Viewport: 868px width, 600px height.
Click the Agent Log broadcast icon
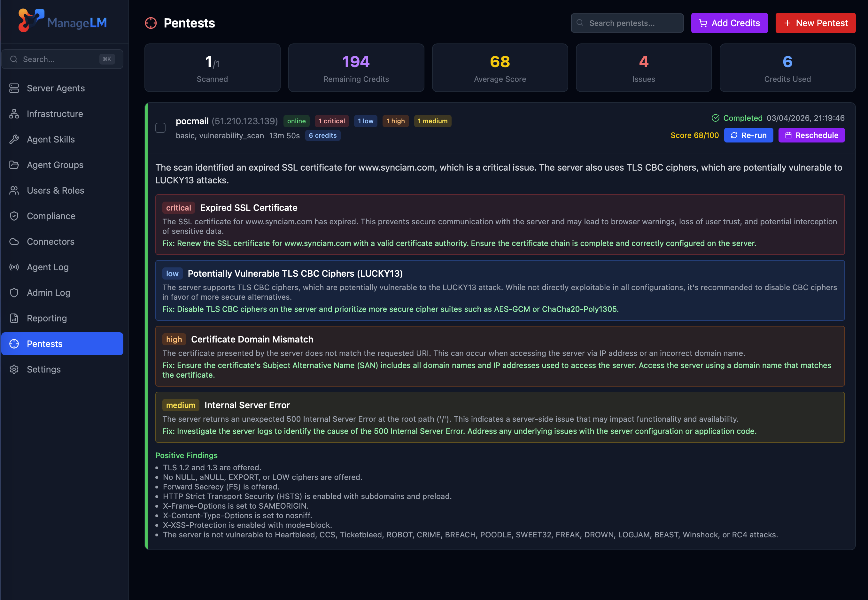14,267
